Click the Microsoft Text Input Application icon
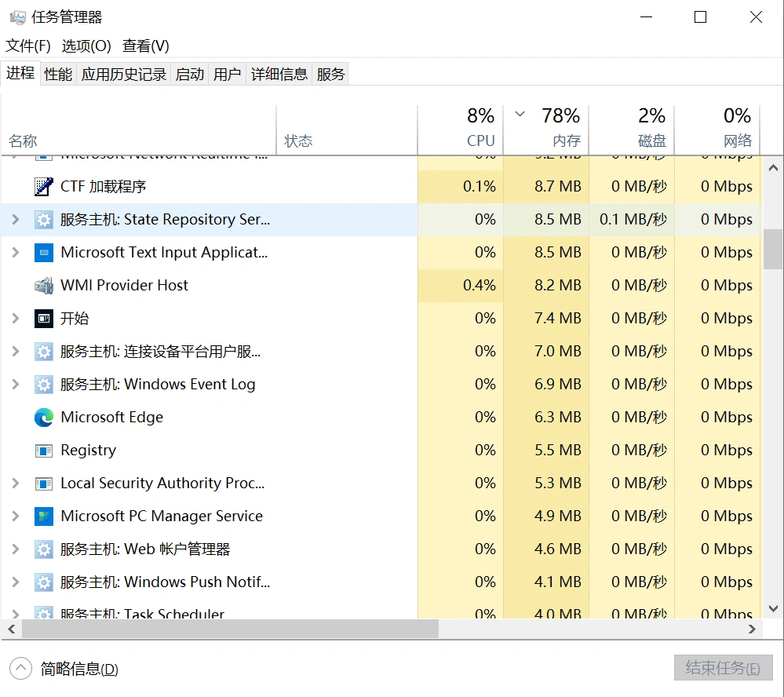This screenshot has width=784, height=697. click(44, 252)
